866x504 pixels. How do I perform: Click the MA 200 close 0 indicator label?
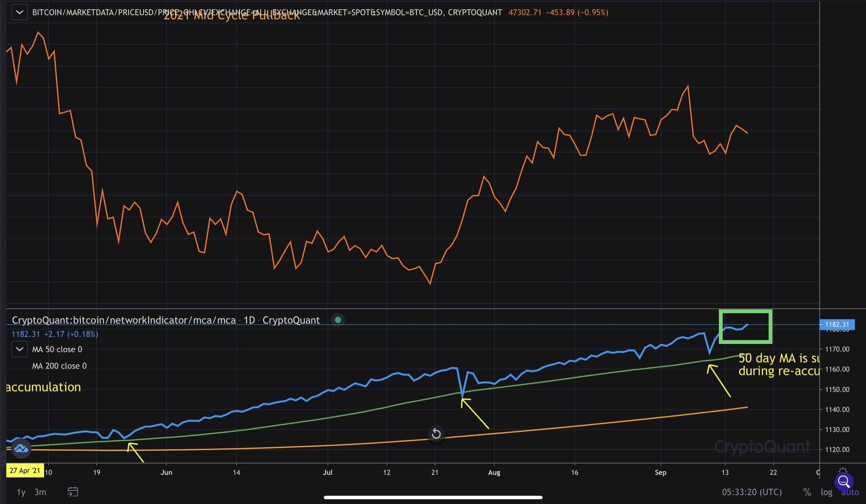coord(60,366)
